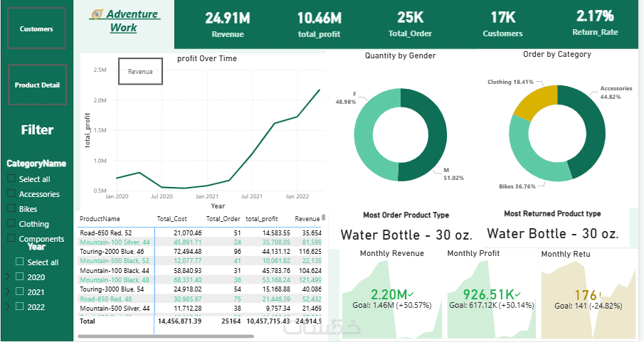The image size is (644, 342).
Task: Expand the 2021 year node arrow
Action: pyautogui.click(x=7, y=292)
